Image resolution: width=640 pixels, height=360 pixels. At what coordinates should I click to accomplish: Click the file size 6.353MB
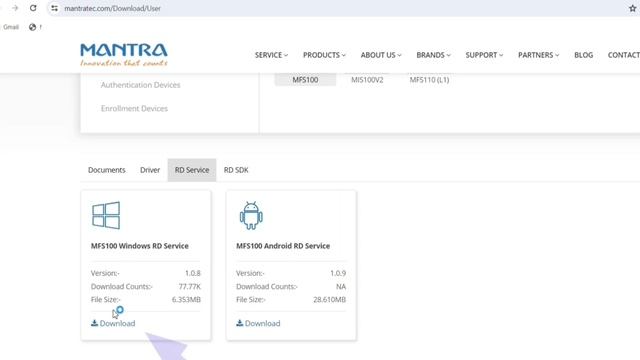pos(186,300)
